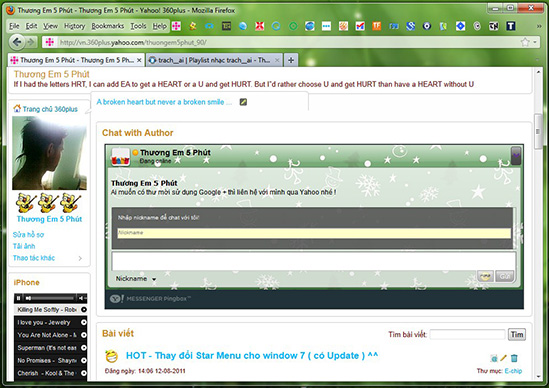Open the File menu
This screenshot has height=388, width=549.
tap(14, 26)
